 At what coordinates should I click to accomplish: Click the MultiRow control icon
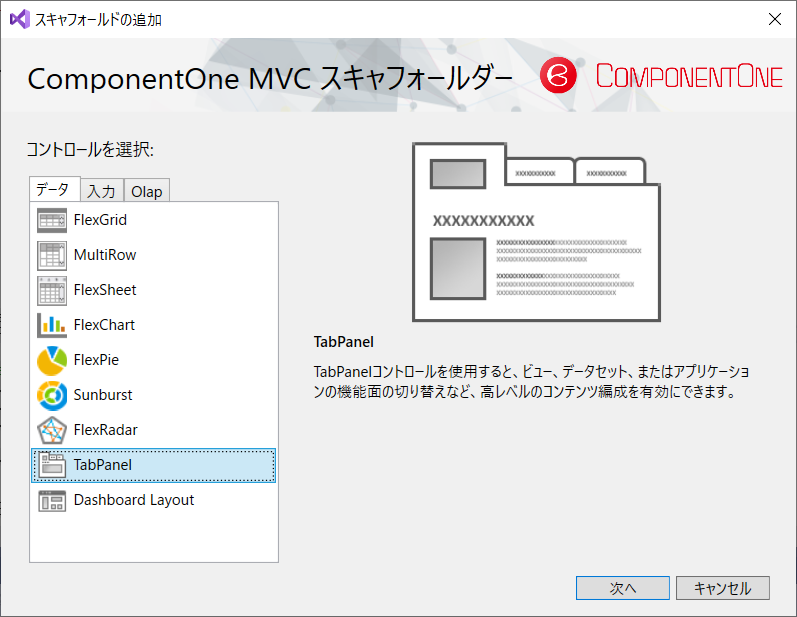[52, 255]
